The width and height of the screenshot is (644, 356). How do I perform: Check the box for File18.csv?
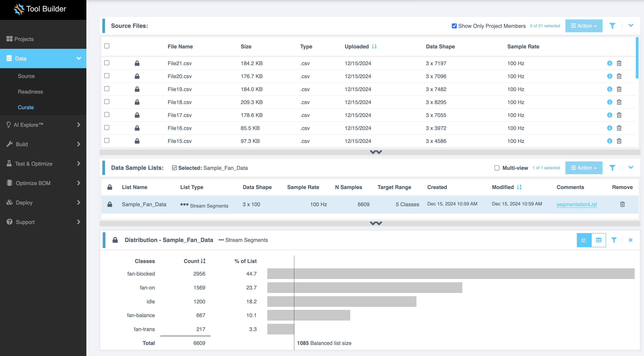click(107, 102)
